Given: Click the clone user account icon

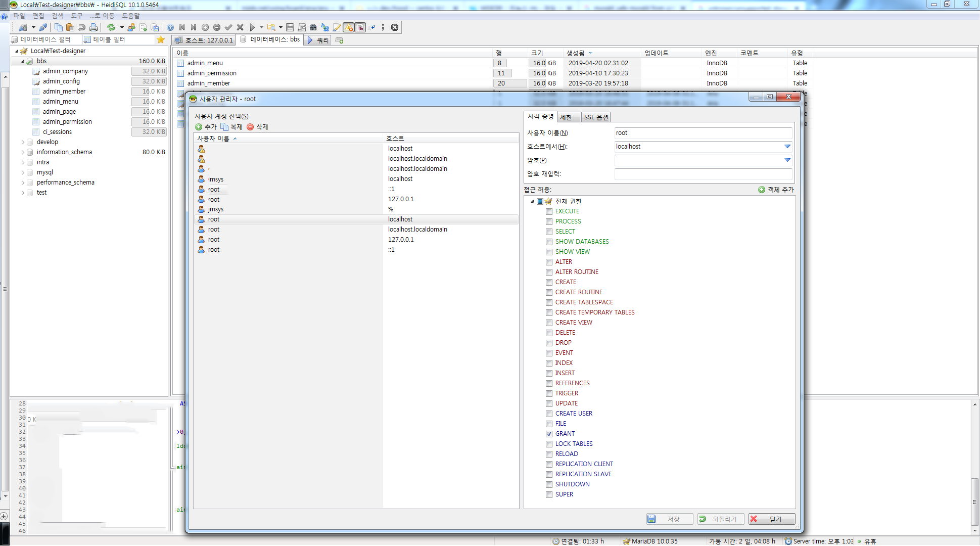Looking at the screenshot, I should pos(224,127).
